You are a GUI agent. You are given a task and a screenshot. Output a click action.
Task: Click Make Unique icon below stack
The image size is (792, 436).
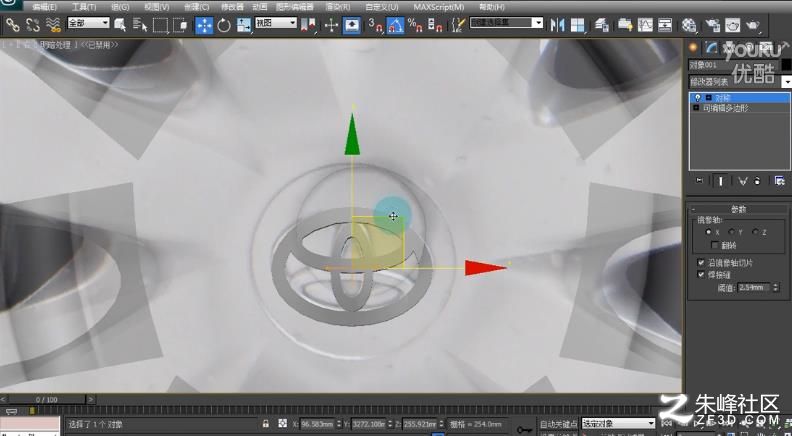742,181
